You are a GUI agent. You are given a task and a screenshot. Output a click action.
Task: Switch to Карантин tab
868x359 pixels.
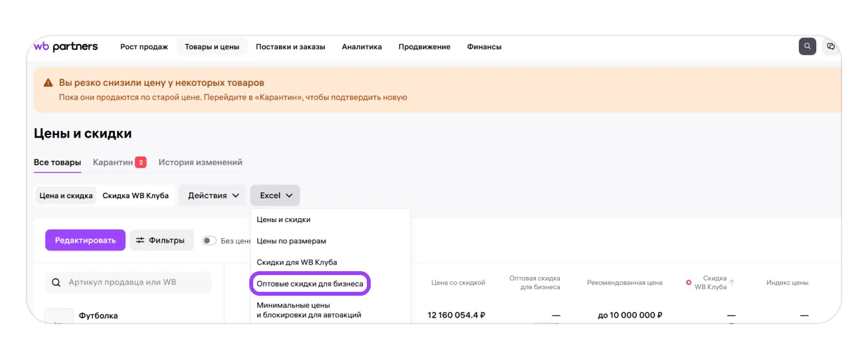pyautogui.click(x=119, y=162)
